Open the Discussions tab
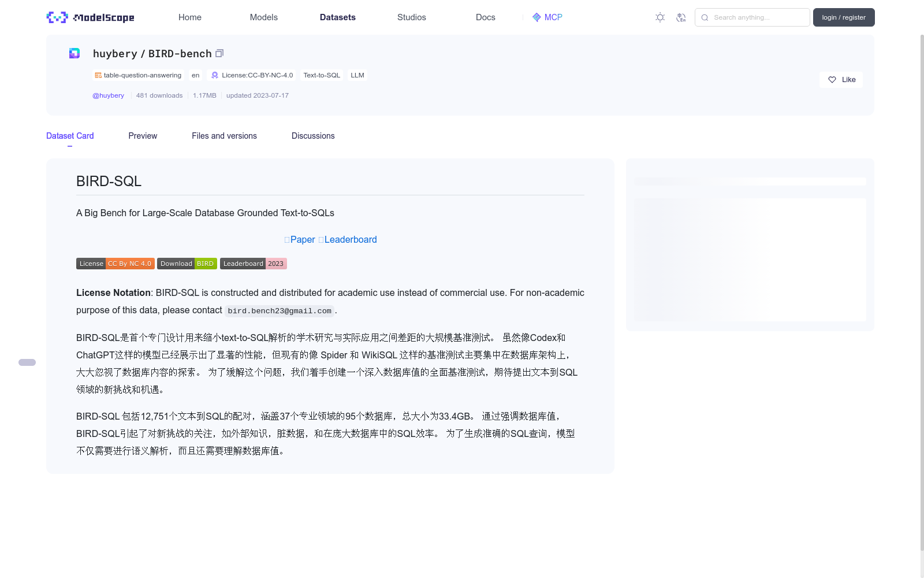Viewport: 924px width, 578px height. pos(313,136)
